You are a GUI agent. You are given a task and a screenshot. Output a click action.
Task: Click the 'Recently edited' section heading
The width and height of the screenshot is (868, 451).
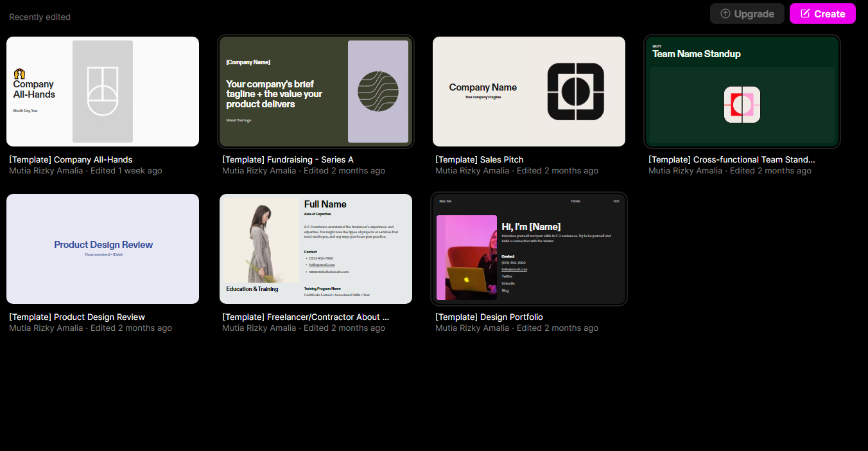pos(40,17)
